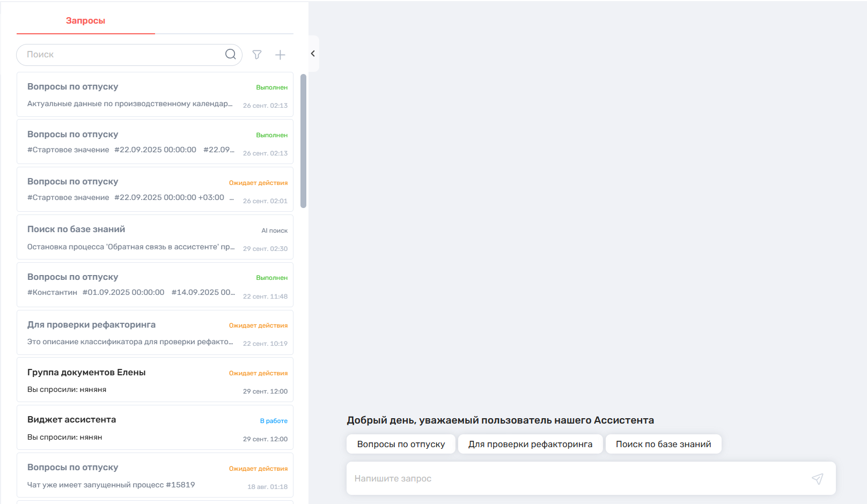Open the Поиск по базе знаний request card
The image size is (867, 504).
(x=155, y=237)
